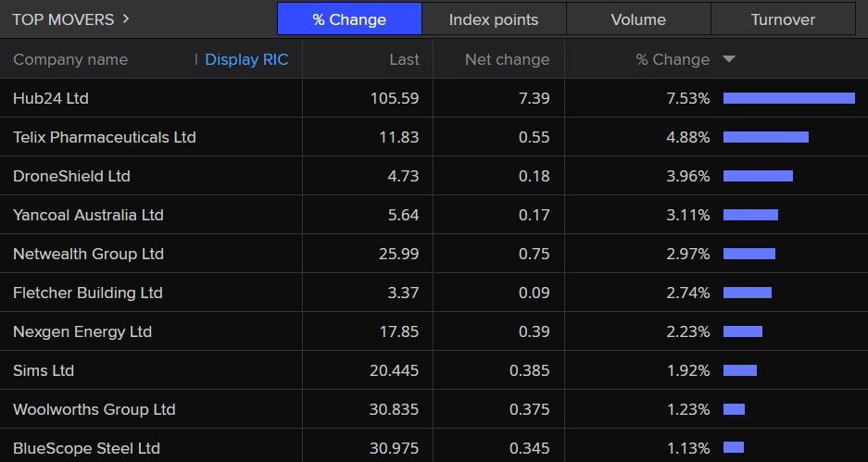Image resolution: width=868 pixels, height=462 pixels.
Task: Click Yancoal Australia Ltd name
Action: [x=88, y=215]
